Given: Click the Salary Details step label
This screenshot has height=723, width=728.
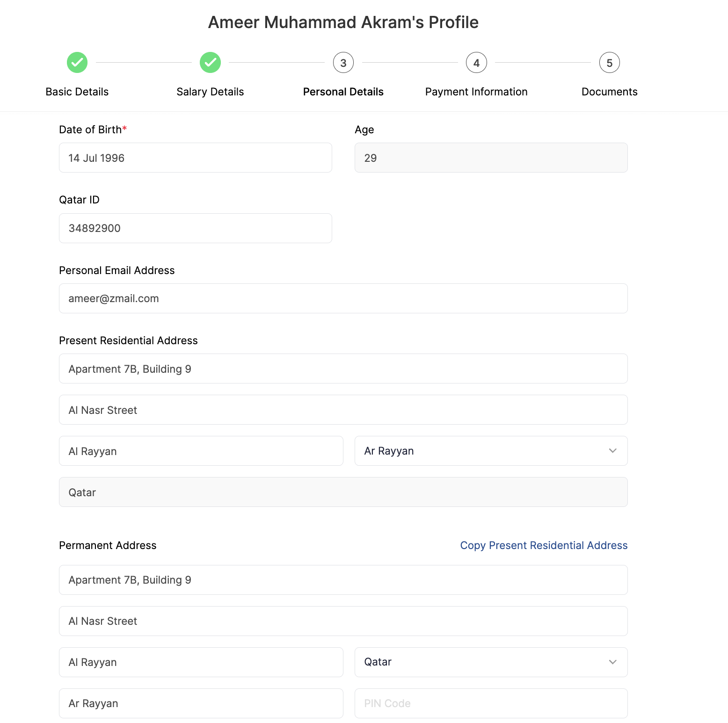Looking at the screenshot, I should [210, 92].
